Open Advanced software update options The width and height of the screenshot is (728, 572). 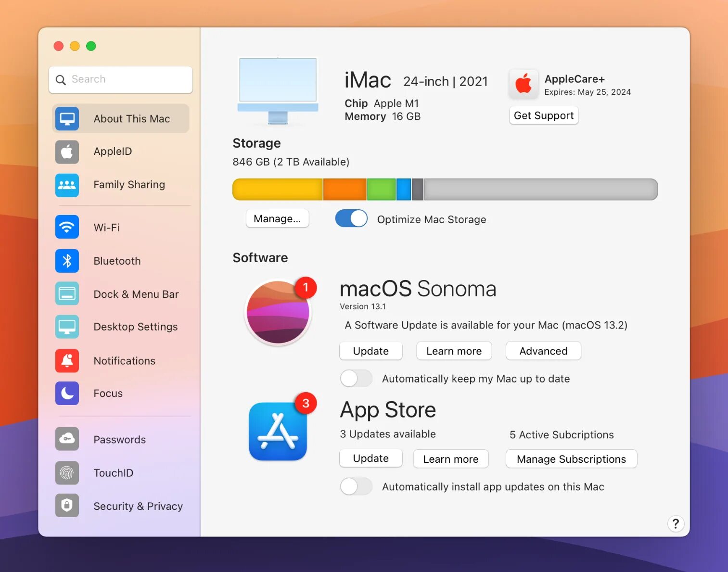tap(543, 351)
